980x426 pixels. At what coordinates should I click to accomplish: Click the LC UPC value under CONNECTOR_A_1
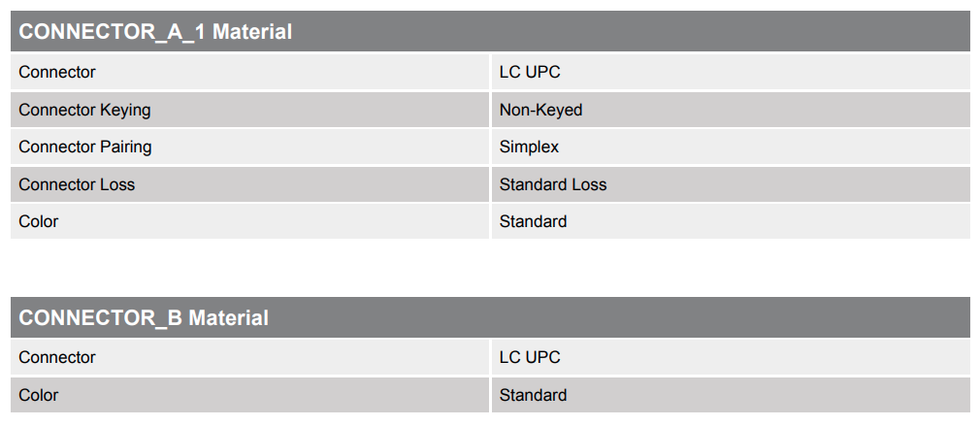point(530,72)
